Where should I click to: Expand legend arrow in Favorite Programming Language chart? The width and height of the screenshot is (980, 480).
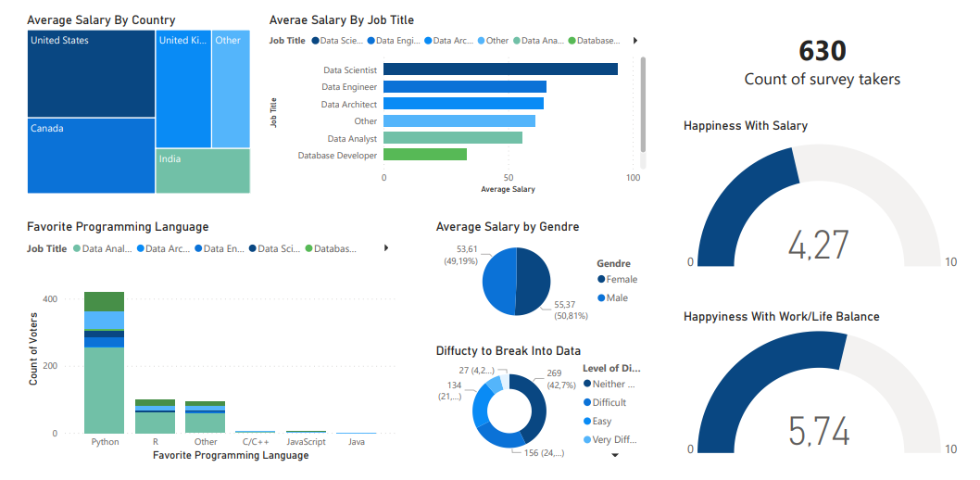click(385, 248)
